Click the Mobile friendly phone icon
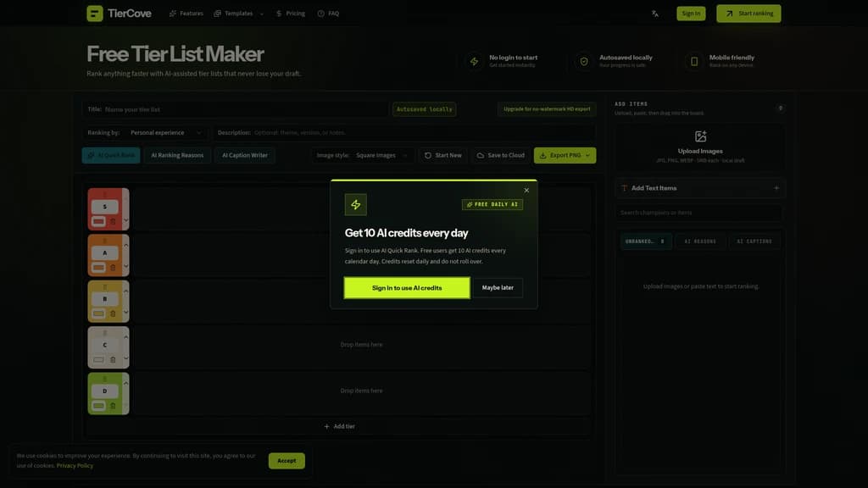The height and width of the screenshot is (488, 868). pyautogui.click(x=693, y=61)
